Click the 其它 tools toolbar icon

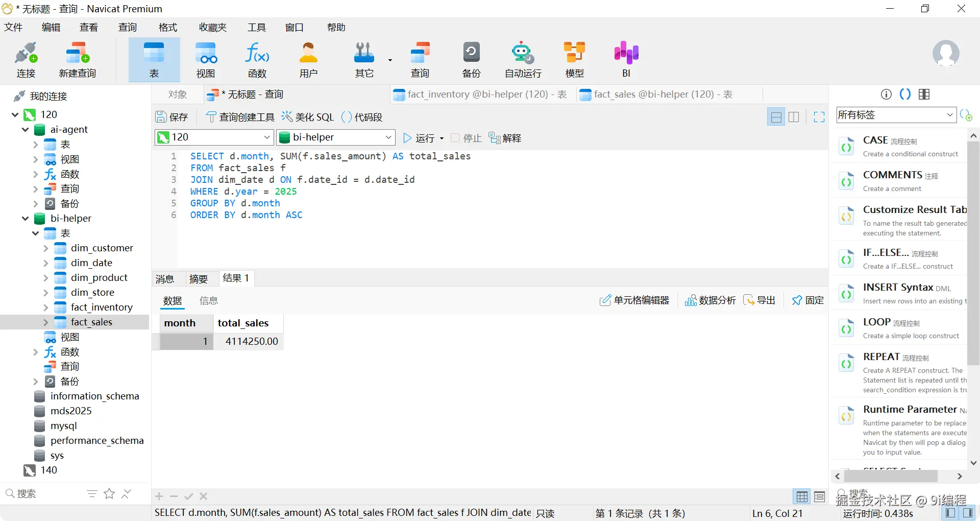point(364,60)
